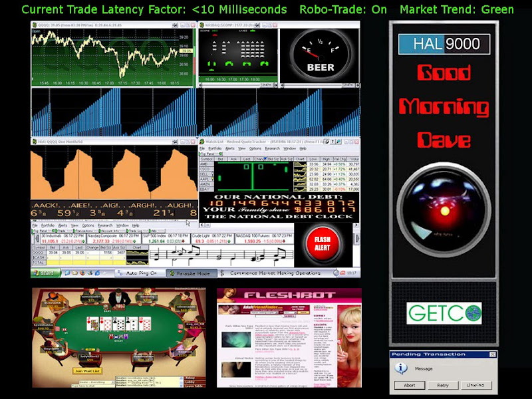Click the Crude Light ticker box
The image size is (532, 399).
click(212, 238)
